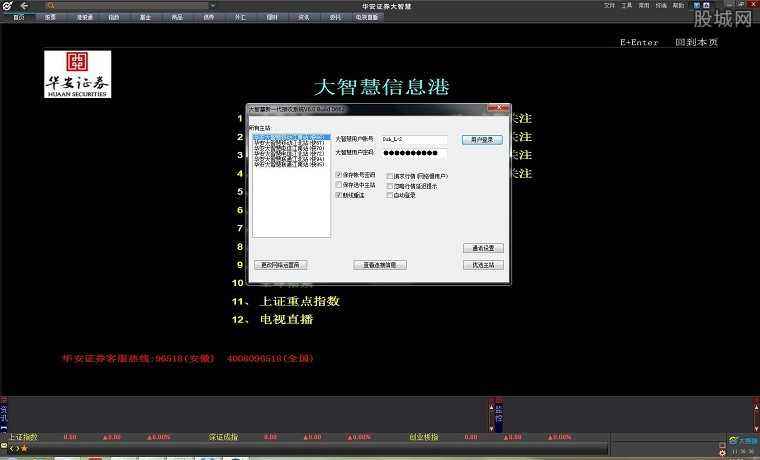
Task: Click the bottom-center dialog button
Action: 380,265
